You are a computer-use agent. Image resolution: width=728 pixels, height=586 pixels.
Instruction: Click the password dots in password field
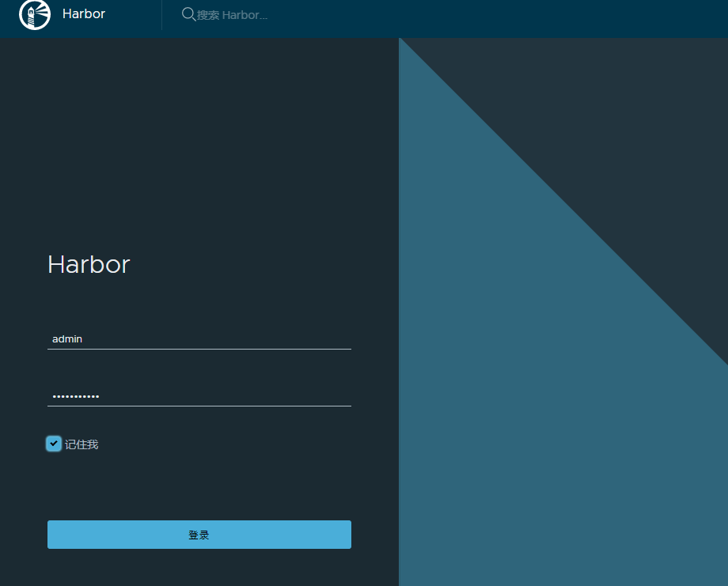(x=75, y=396)
